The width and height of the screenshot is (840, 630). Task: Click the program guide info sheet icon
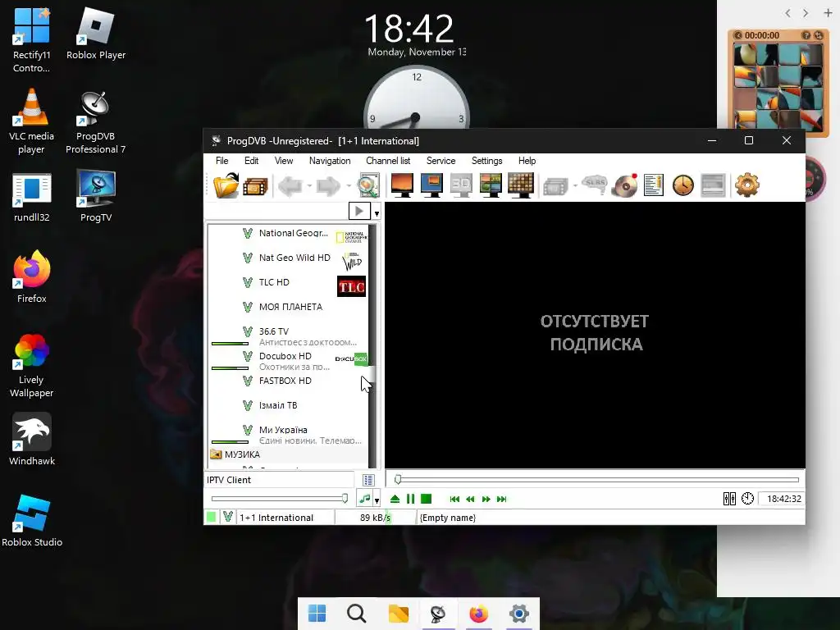coord(654,185)
